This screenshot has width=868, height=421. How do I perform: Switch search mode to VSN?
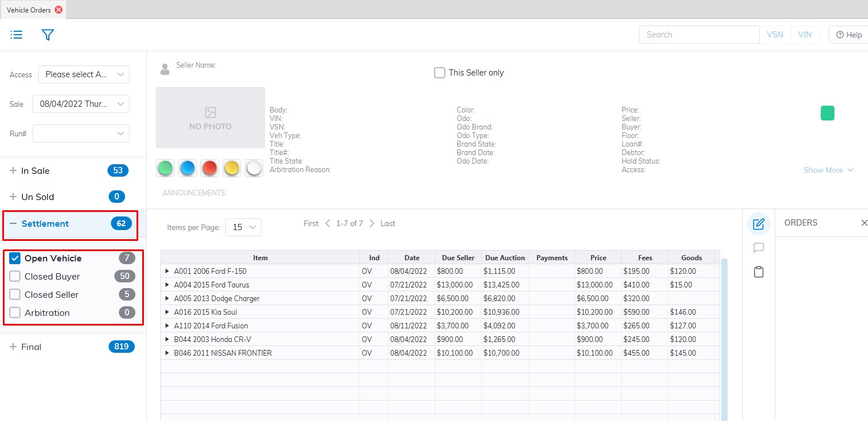tap(775, 35)
